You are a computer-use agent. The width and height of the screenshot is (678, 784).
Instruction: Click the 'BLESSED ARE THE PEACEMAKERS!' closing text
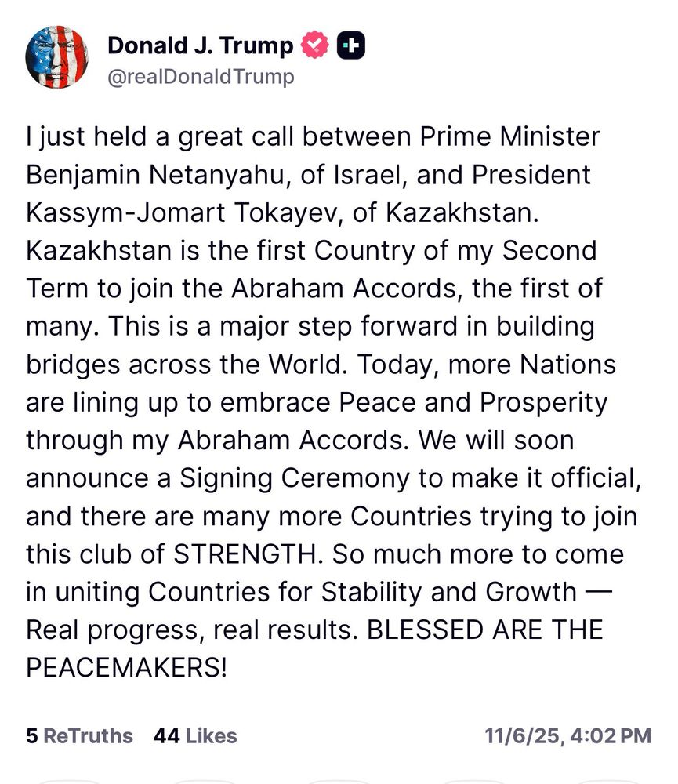coord(314,648)
